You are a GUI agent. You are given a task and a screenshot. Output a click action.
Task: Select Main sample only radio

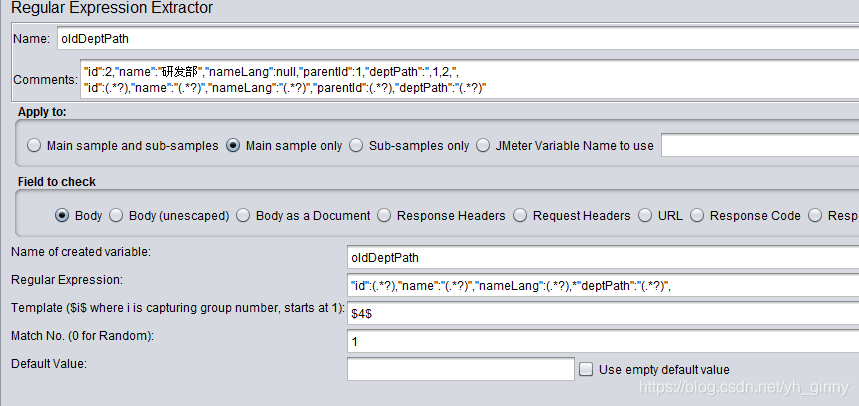point(233,146)
